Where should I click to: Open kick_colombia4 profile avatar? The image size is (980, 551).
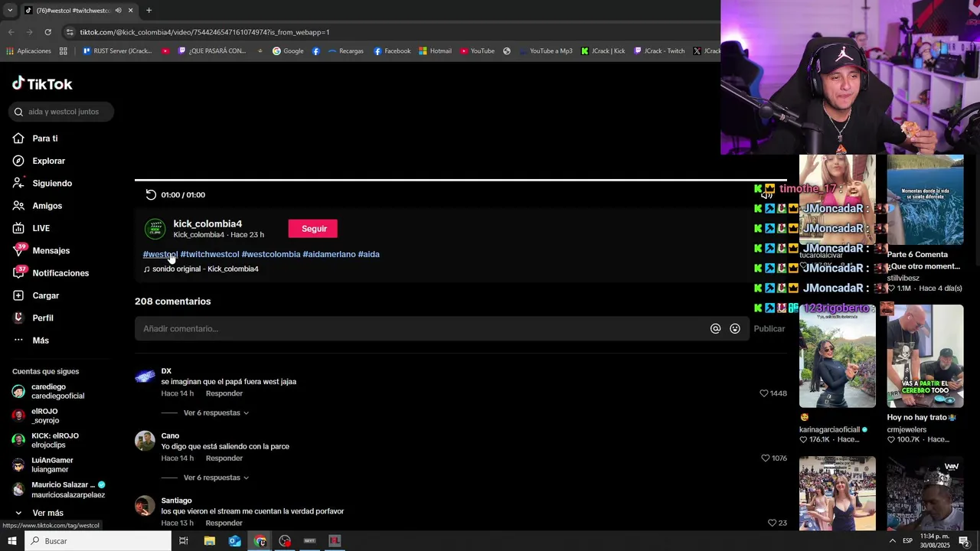(155, 229)
